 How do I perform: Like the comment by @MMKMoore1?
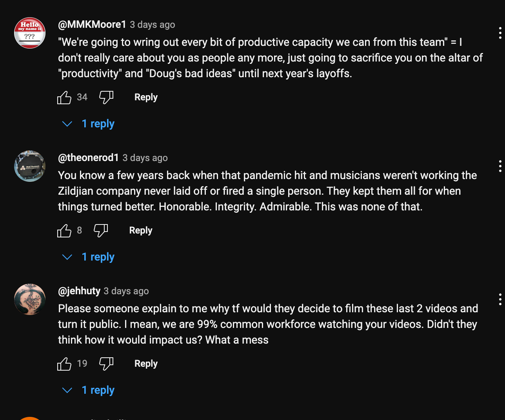(x=64, y=97)
